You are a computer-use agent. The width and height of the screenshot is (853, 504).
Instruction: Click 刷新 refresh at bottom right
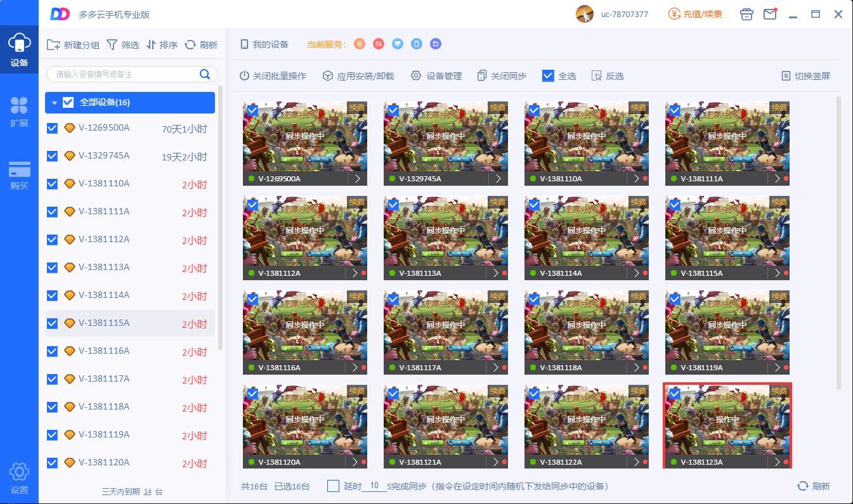click(814, 486)
